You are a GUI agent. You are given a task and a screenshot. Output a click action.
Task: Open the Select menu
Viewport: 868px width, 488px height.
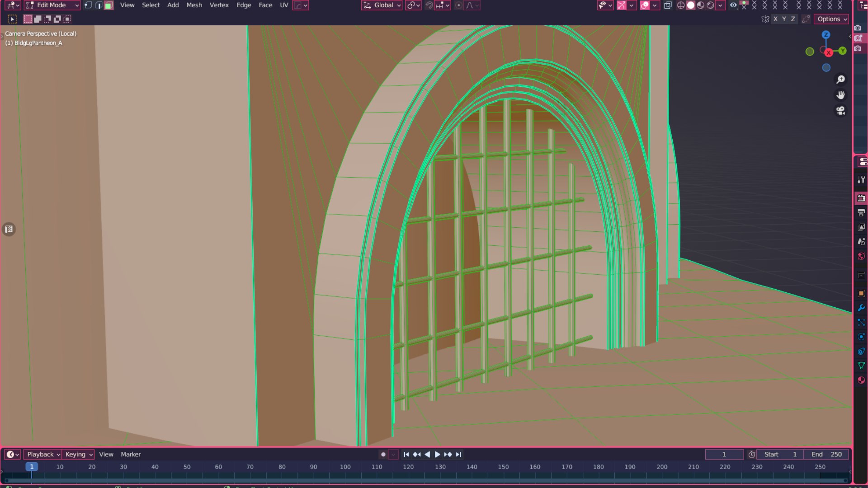[x=151, y=5]
